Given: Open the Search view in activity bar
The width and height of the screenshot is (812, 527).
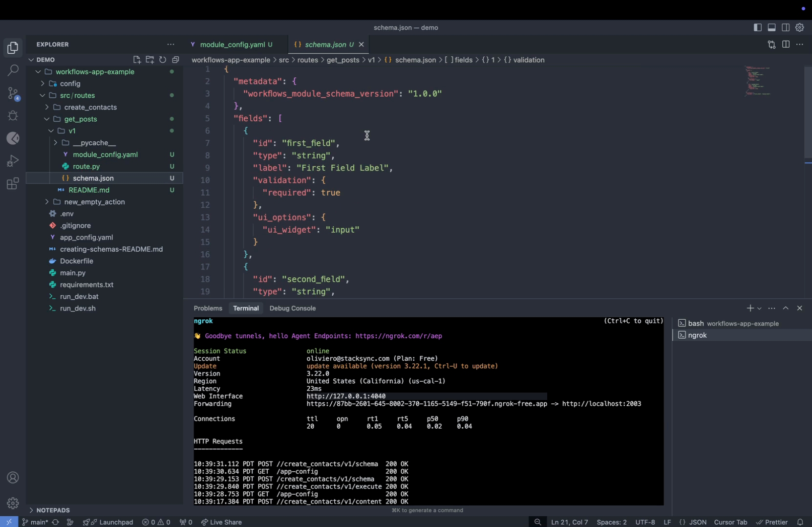Looking at the screenshot, I should pyautogui.click(x=13, y=70).
